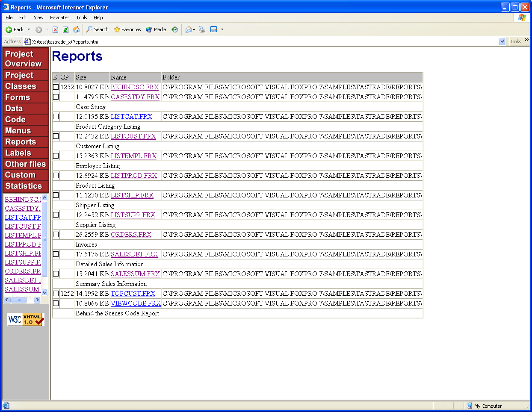Expand the Edit toolbar button dropdown arrow
The width and height of the screenshot is (532, 412).
point(222,29)
